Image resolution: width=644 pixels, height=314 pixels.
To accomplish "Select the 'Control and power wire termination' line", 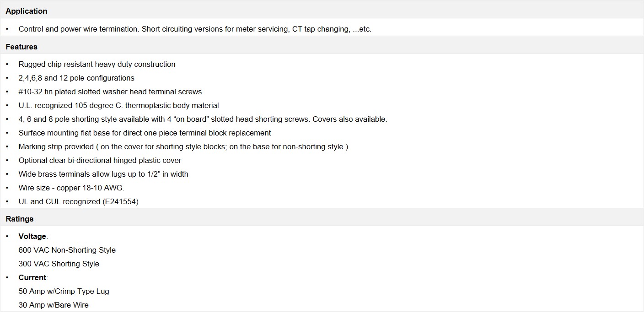I will click(x=195, y=29).
